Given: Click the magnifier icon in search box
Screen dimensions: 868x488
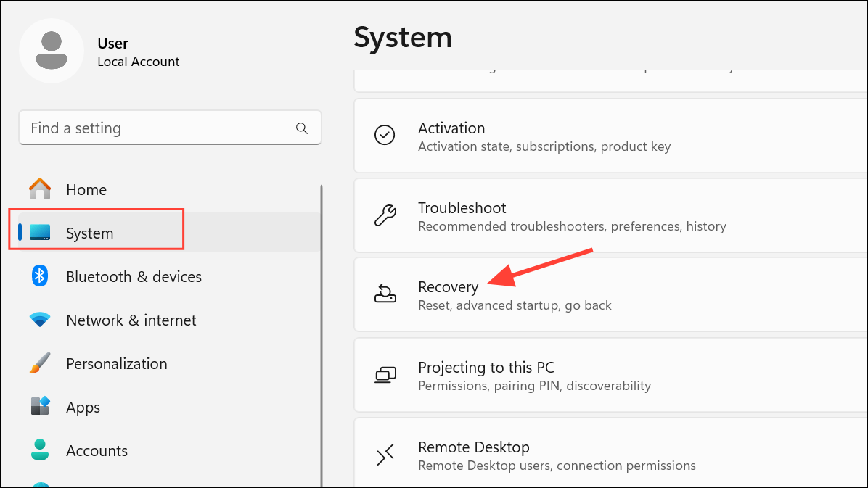Looking at the screenshot, I should pyautogui.click(x=302, y=128).
